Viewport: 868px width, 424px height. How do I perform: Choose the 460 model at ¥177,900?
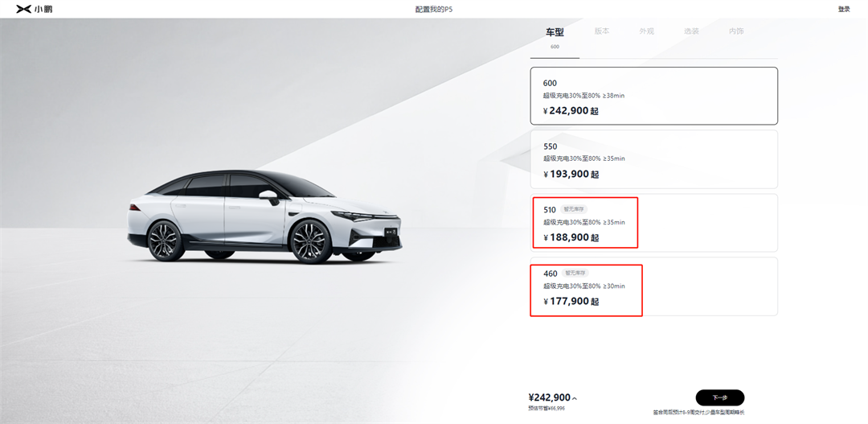(x=653, y=286)
